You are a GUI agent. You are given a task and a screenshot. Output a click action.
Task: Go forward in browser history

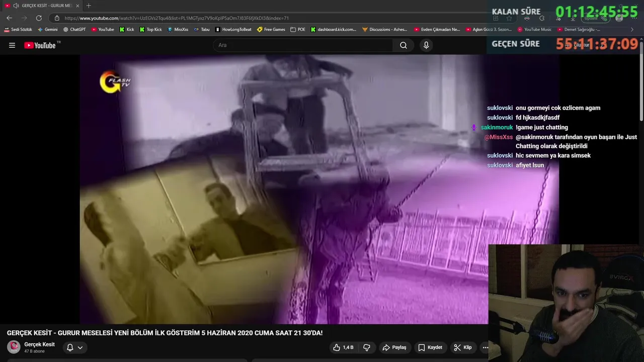(x=24, y=18)
